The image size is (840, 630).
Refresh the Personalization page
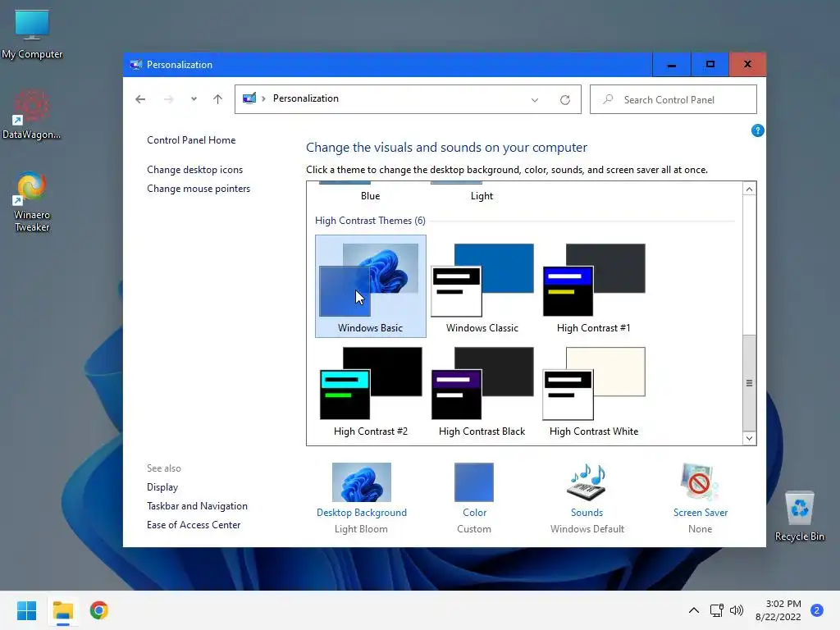click(564, 99)
